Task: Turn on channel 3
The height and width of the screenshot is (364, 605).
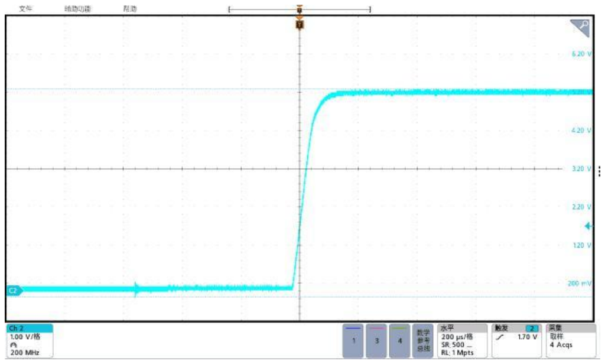Action: (376, 341)
